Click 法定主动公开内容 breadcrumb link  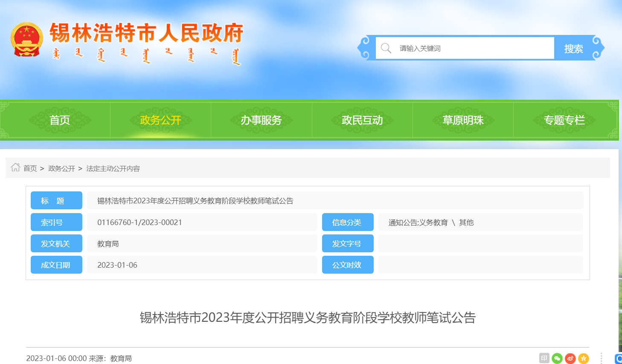(113, 168)
